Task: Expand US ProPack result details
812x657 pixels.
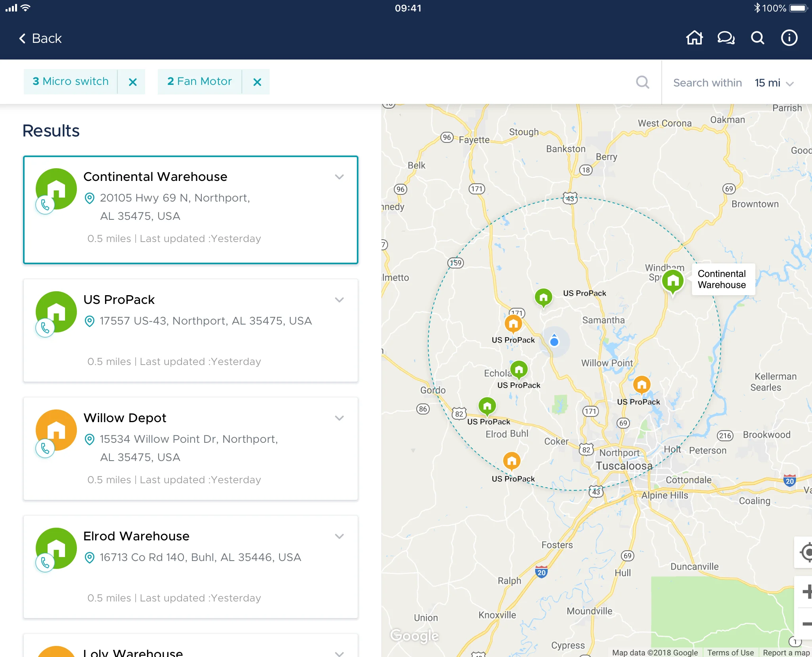Action: pyautogui.click(x=339, y=300)
